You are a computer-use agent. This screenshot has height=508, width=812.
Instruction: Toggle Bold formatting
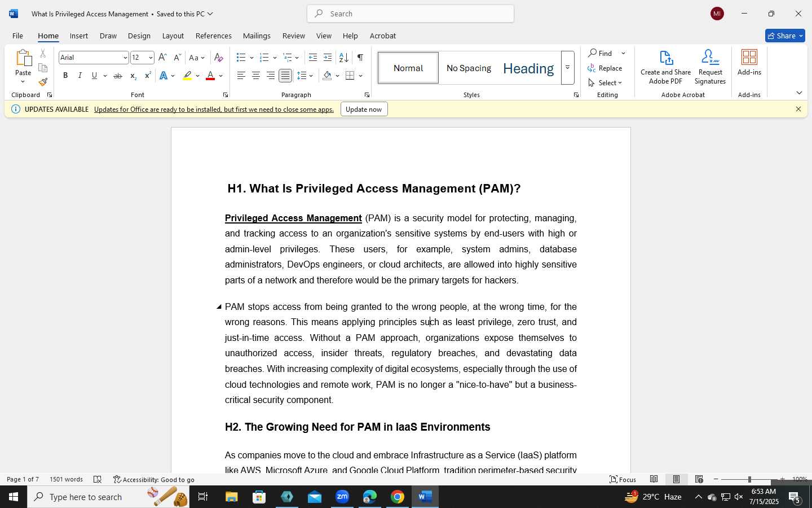coord(65,76)
